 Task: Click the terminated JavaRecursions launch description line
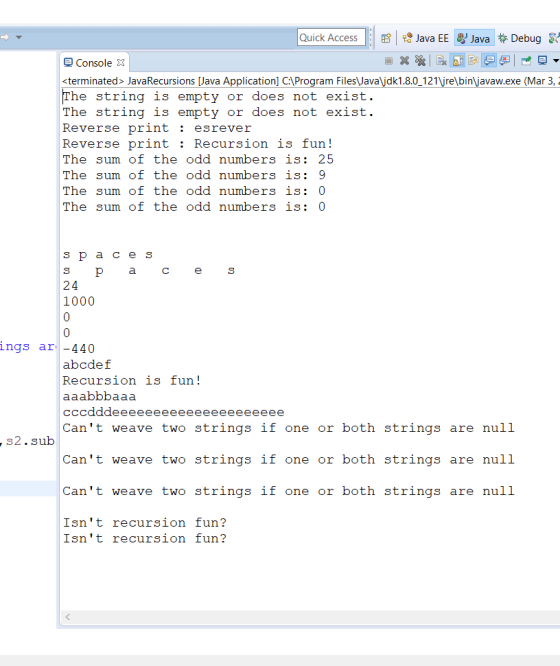point(311,81)
